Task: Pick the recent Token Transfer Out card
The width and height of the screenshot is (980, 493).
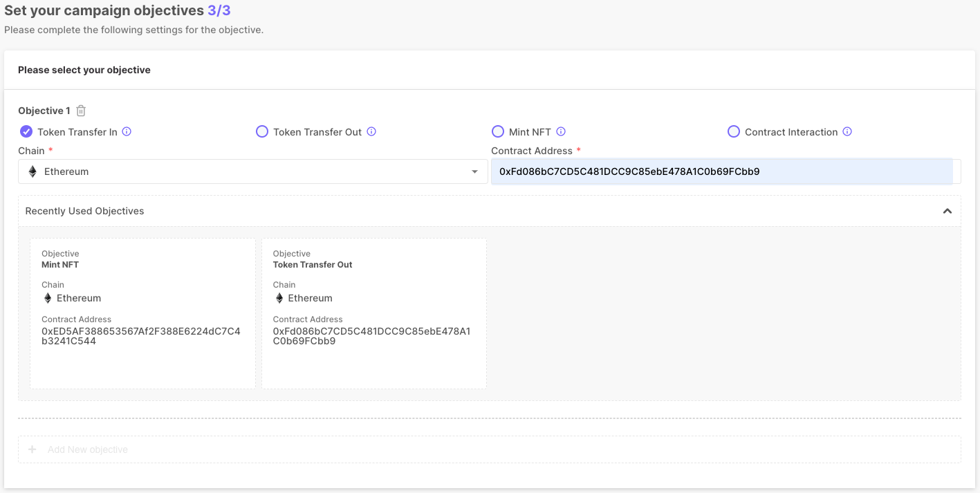Action: click(x=373, y=313)
